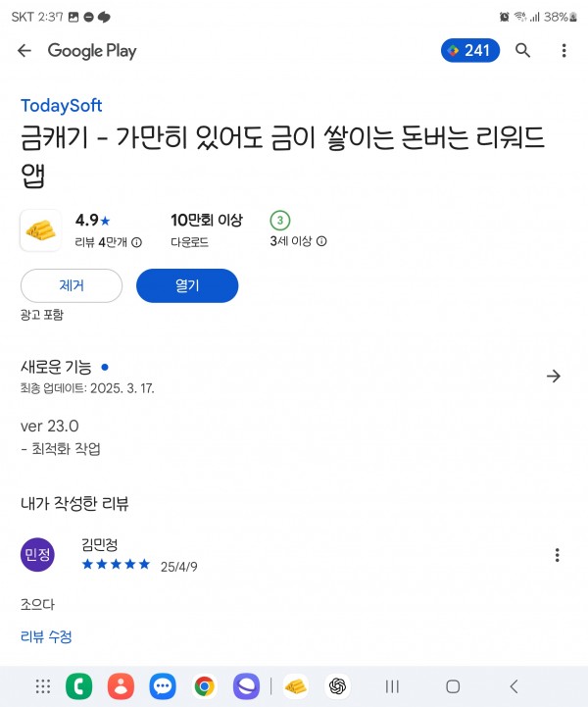Open options menu for my review
588x707 pixels.
tap(557, 555)
